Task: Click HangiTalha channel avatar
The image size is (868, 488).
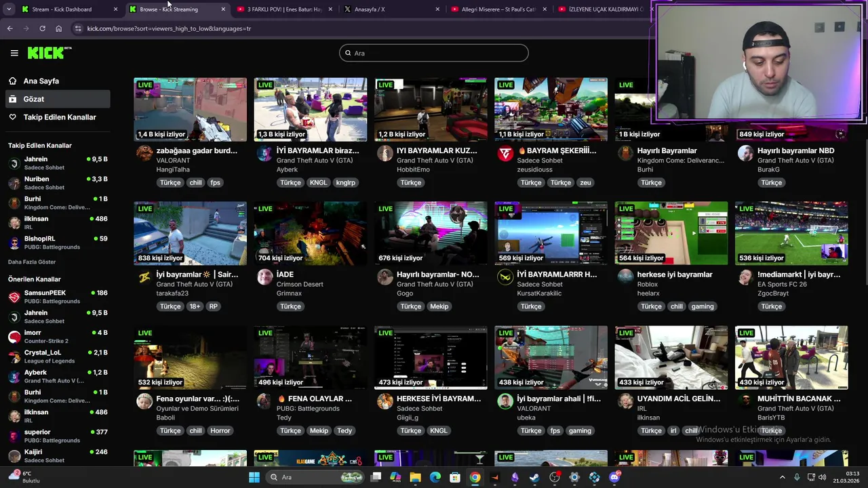Action: pos(144,153)
